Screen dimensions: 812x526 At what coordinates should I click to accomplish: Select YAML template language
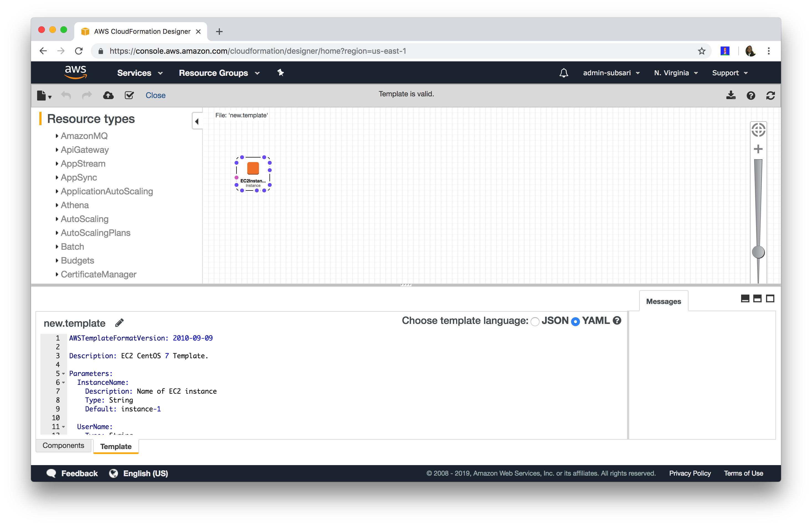coord(575,321)
